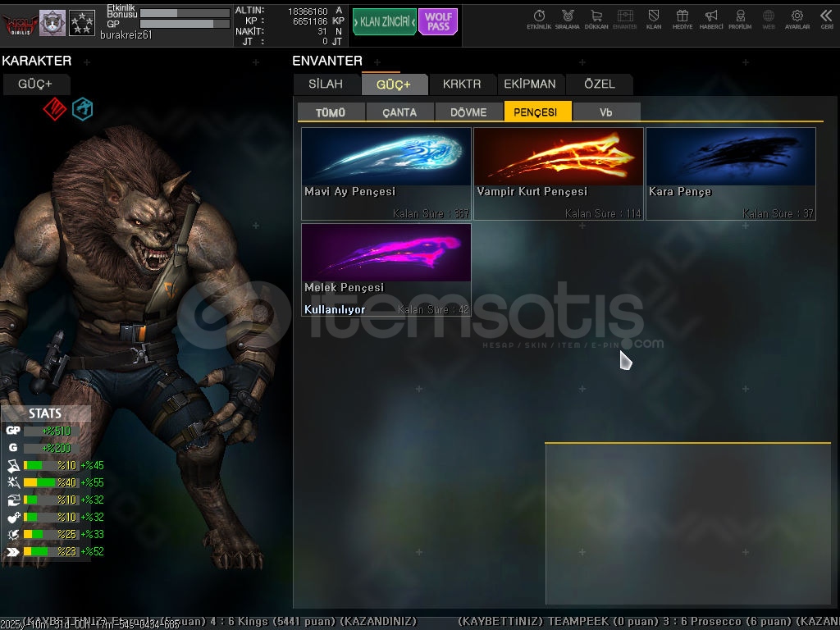Click the G +%200 stat value
Viewport: 840px width, 630px height.
tap(57, 448)
